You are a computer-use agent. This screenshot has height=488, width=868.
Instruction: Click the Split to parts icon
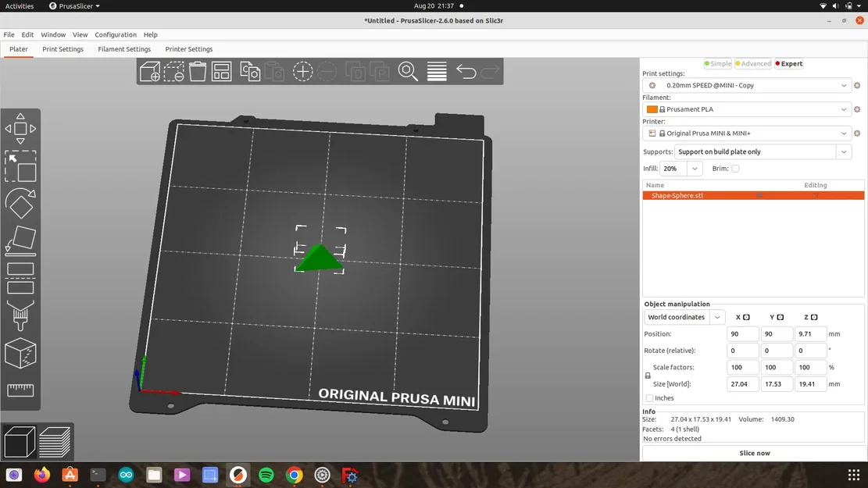[380, 72]
